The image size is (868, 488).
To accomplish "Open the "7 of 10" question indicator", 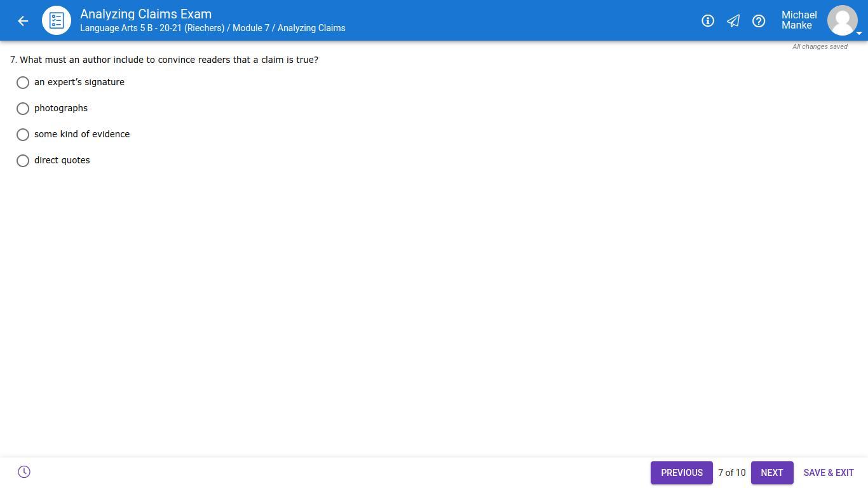I will 731,473.
